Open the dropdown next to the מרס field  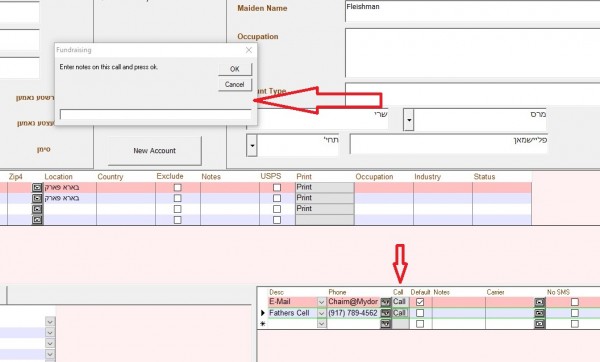pos(409,120)
